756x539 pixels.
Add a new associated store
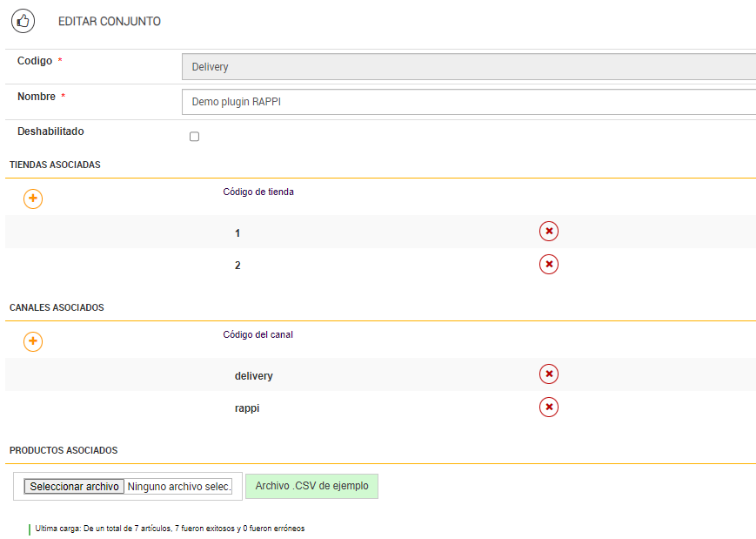(x=33, y=199)
